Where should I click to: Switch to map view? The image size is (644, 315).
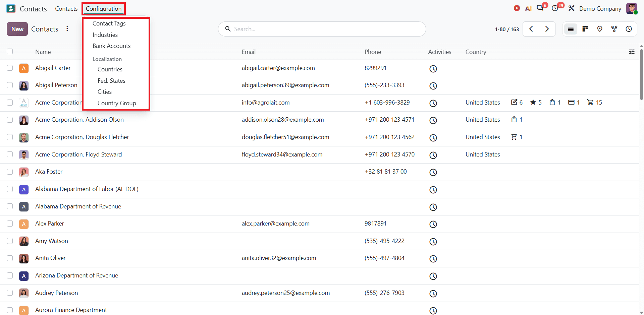[600, 29]
